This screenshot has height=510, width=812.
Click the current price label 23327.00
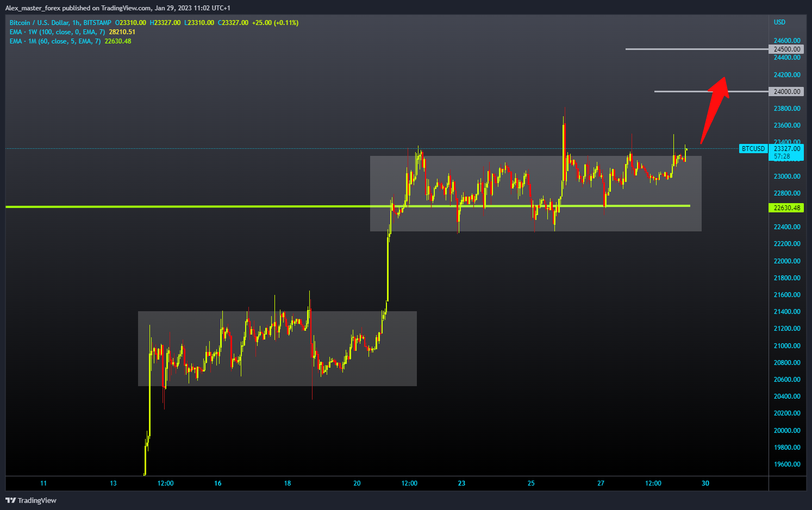pyautogui.click(x=786, y=148)
